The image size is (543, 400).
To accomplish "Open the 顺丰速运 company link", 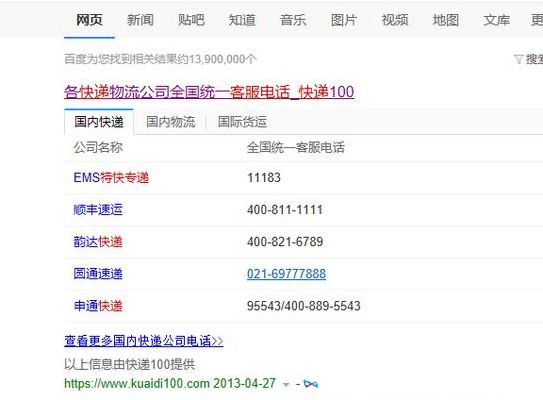I will [x=98, y=210].
